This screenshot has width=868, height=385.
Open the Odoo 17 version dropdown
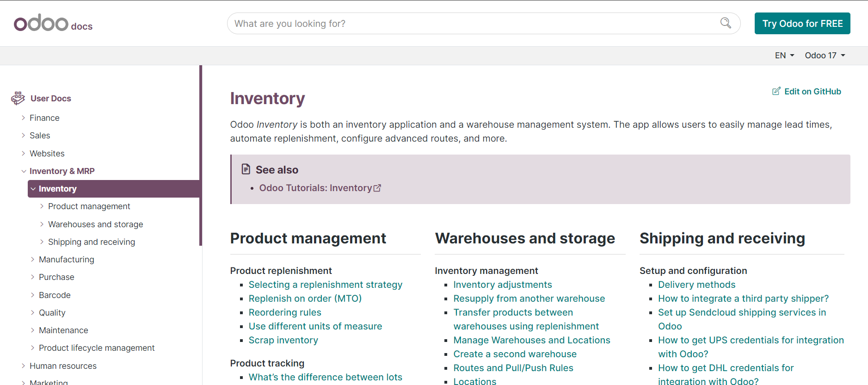(825, 56)
